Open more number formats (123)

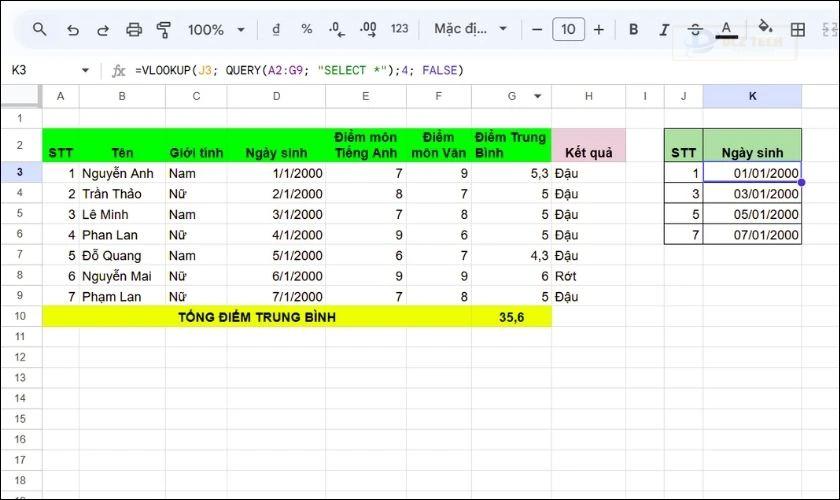pyautogui.click(x=400, y=29)
